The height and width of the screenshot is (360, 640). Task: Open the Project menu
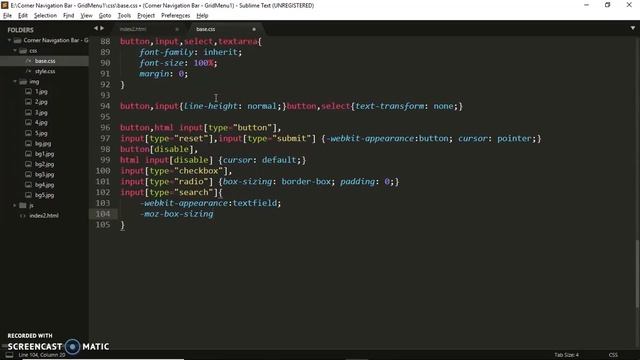pyautogui.click(x=146, y=16)
